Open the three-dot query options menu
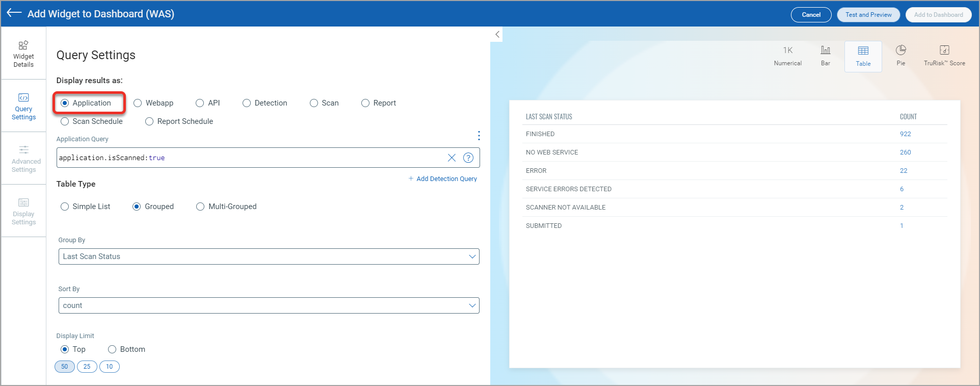This screenshot has width=980, height=386. click(x=479, y=136)
